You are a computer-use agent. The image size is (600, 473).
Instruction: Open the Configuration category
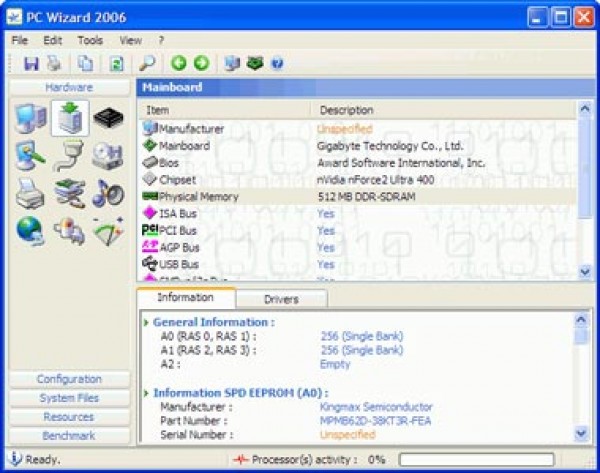click(69, 379)
